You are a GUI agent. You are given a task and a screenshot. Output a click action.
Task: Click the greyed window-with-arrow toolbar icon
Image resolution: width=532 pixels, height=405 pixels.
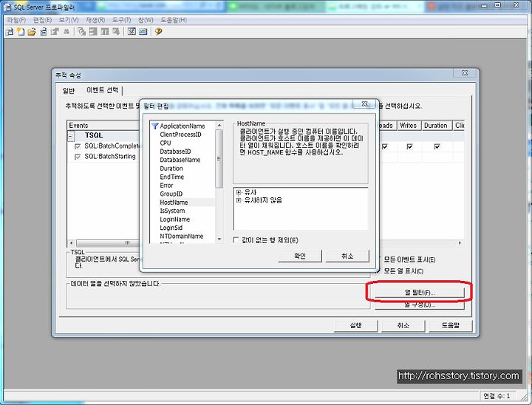tap(117, 32)
